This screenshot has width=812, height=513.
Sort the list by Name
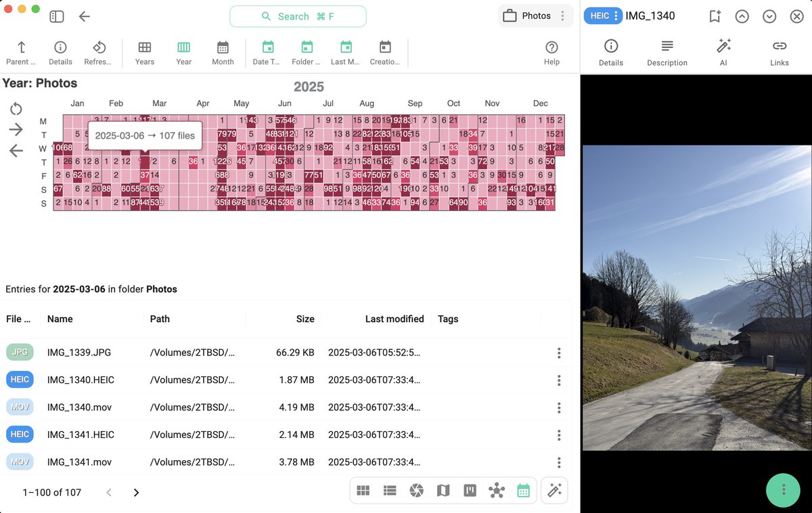[x=60, y=319]
